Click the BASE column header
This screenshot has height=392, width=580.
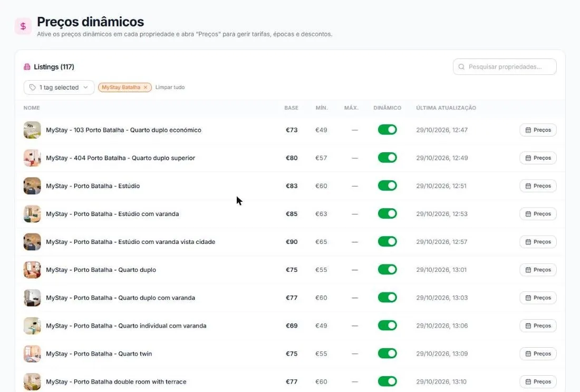pyautogui.click(x=291, y=108)
